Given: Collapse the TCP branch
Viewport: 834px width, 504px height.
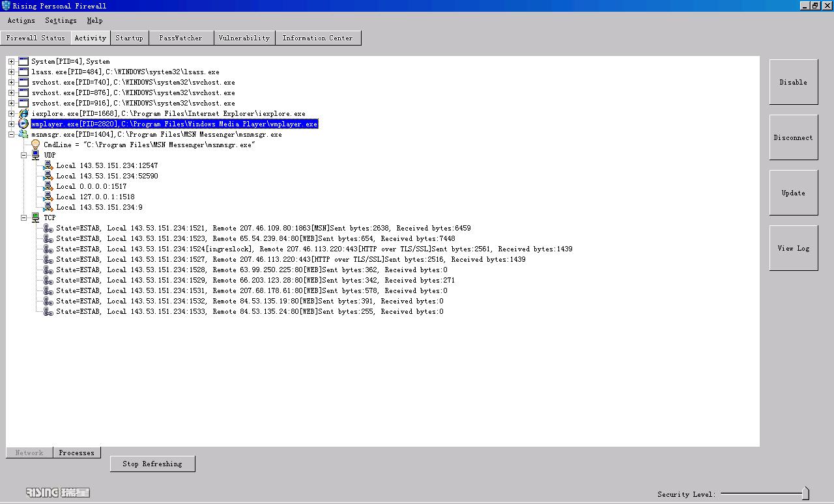Looking at the screenshot, I should [x=23, y=217].
